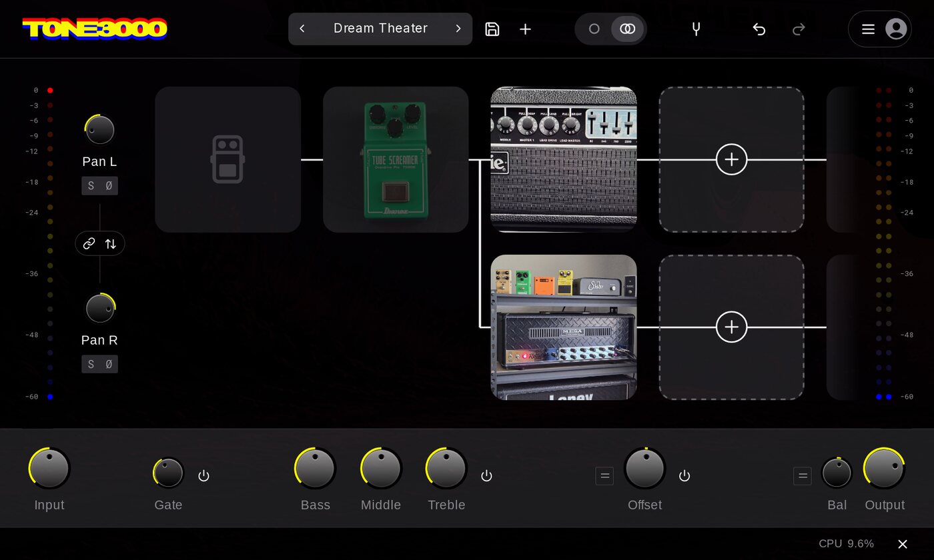Switch to mono single-circle mode
The image size is (934, 560).
(x=594, y=29)
